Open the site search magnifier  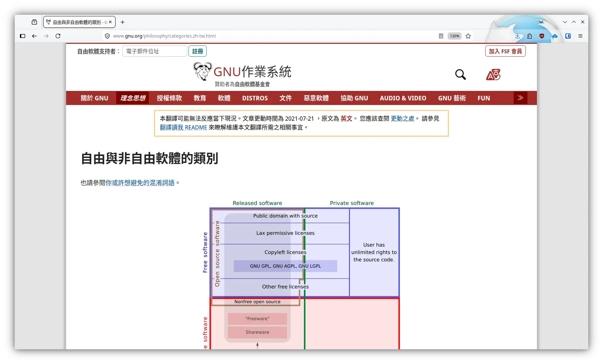click(460, 75)
